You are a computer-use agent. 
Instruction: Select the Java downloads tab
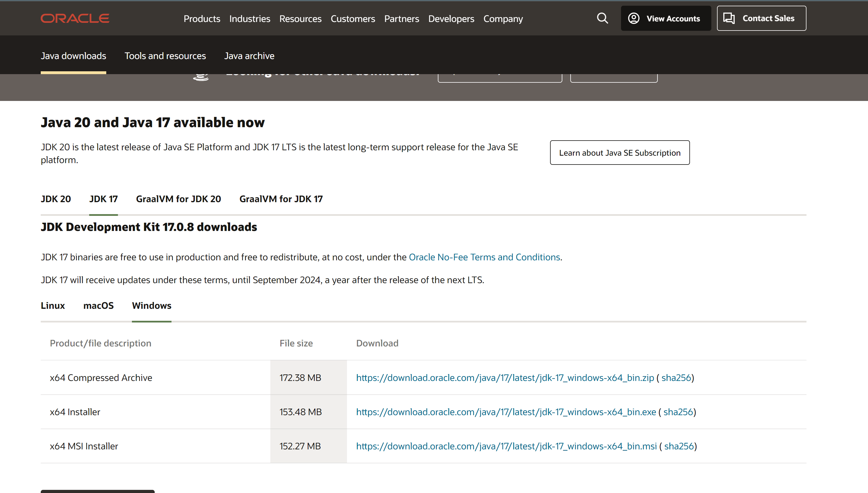(x=73, y=56)
